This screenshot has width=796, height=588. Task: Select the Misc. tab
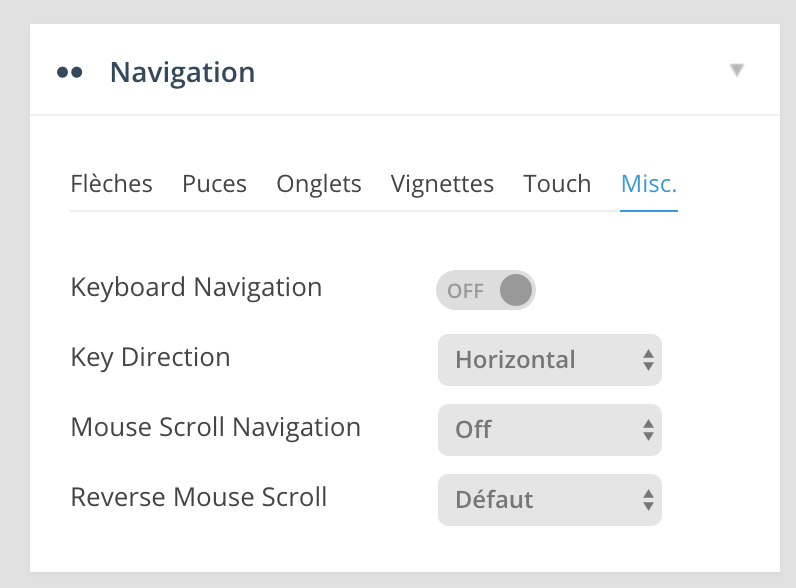pyautogui.click(x=649, y=184)
